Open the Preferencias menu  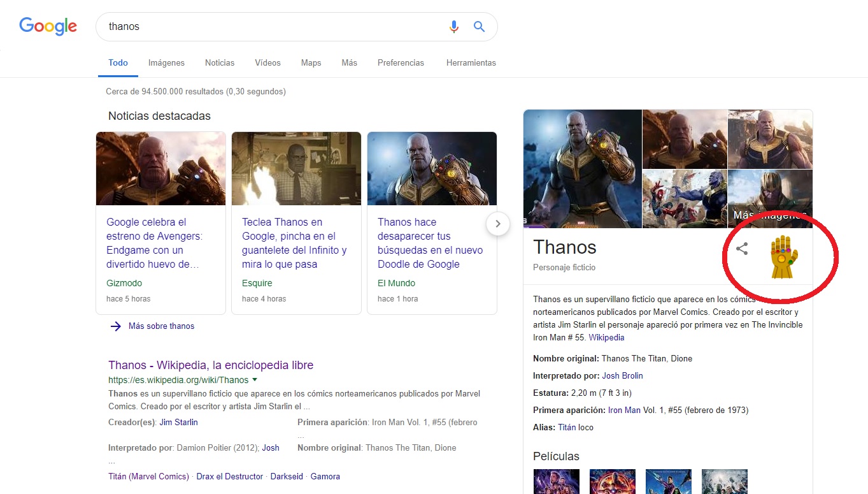tap(401, 63)
